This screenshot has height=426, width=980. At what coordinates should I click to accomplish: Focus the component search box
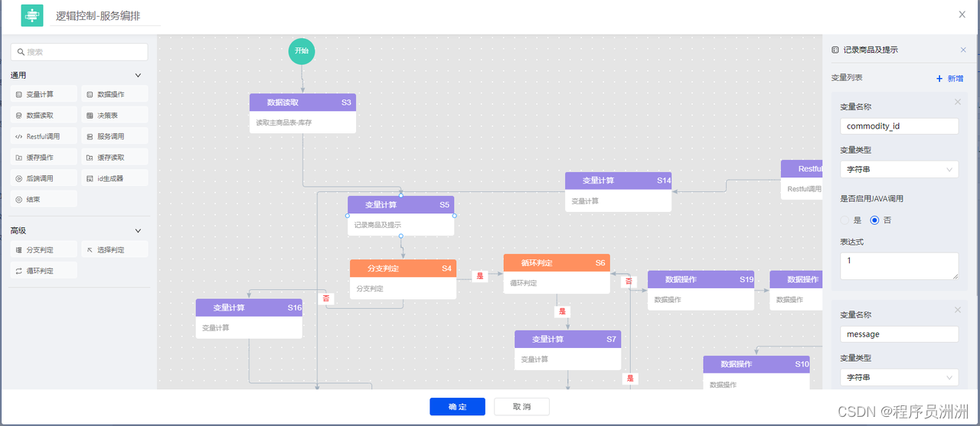click(x=79, y=52)
